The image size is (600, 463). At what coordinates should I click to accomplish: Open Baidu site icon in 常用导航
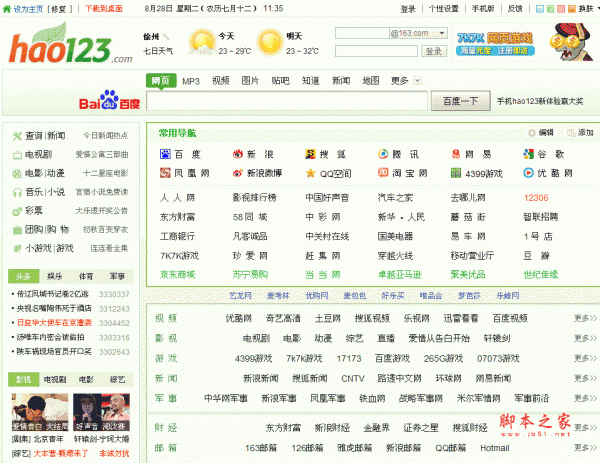click(165, 154)
